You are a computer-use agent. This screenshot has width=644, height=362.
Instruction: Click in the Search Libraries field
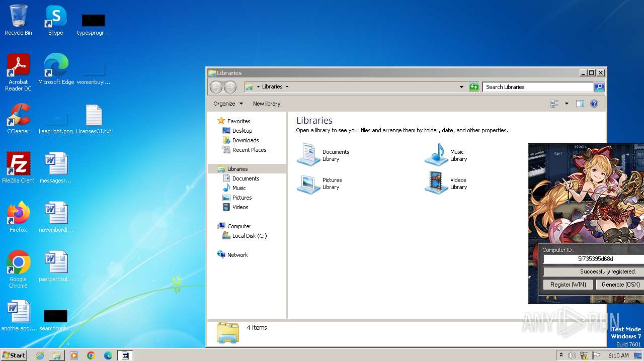coord(538,87)
